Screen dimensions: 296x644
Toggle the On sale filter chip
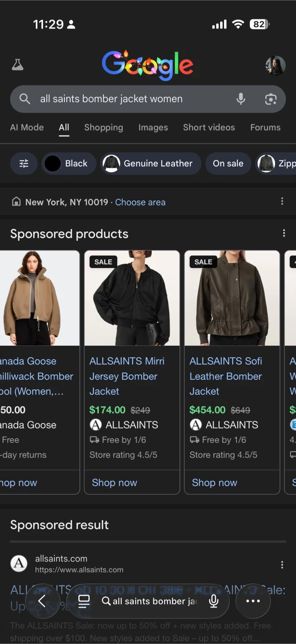[228, 164]
